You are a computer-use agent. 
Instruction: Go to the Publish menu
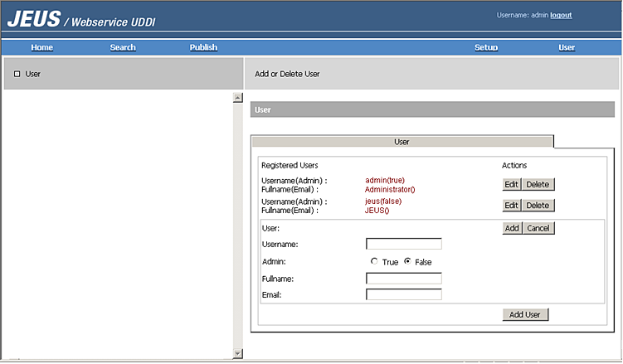(203, 47)
